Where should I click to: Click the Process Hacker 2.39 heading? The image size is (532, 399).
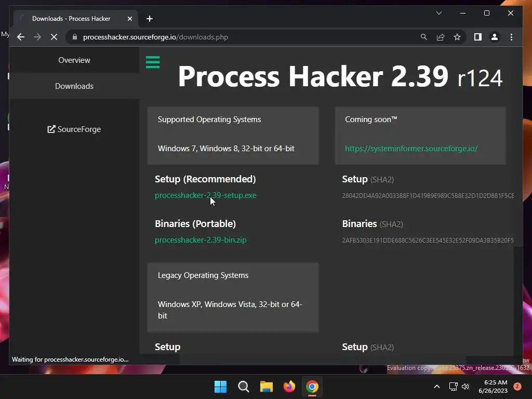pyautogui.click(x=340, y=77)
